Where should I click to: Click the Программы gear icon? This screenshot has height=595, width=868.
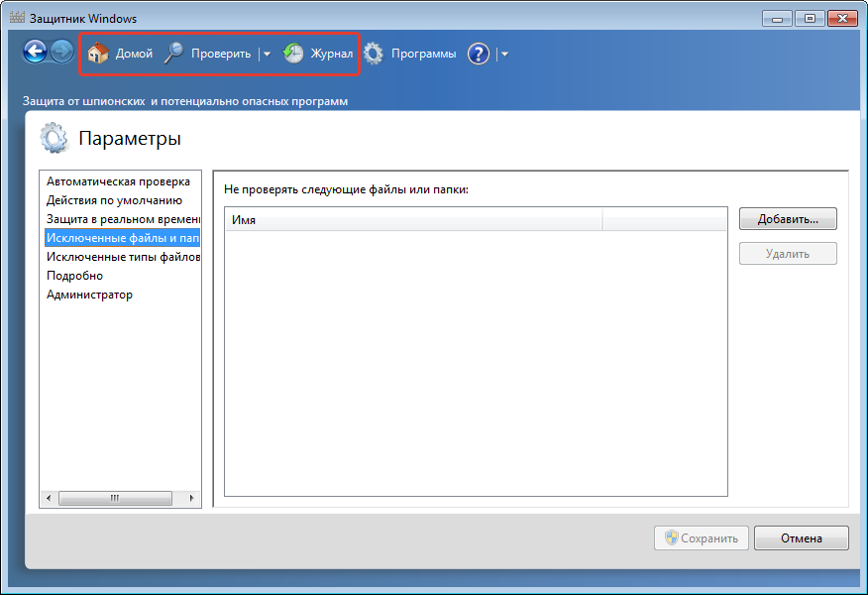(374, 54)
